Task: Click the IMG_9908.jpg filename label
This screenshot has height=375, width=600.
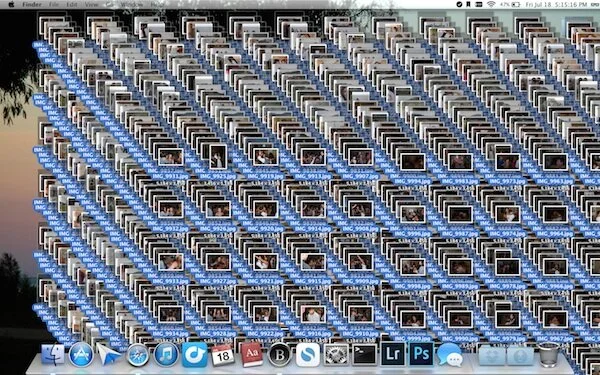Action: click(360, 228)
